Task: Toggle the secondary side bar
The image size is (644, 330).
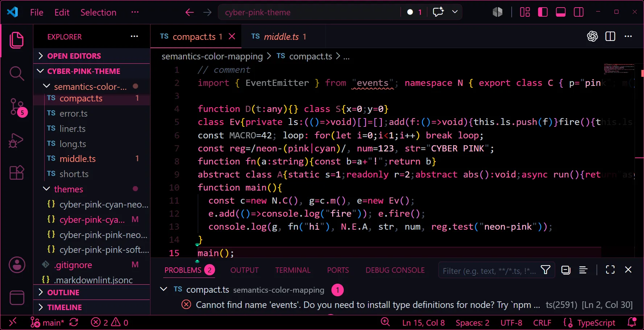Action: [x=579, y=12]
